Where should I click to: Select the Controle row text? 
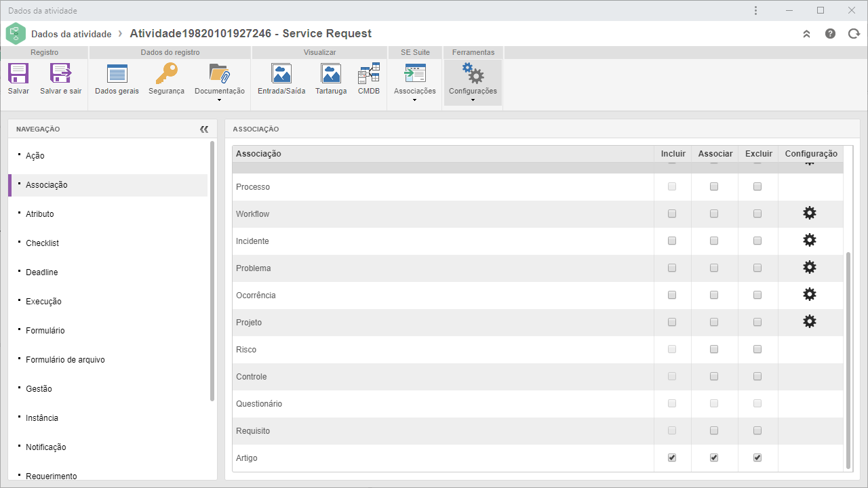point(252,377)
